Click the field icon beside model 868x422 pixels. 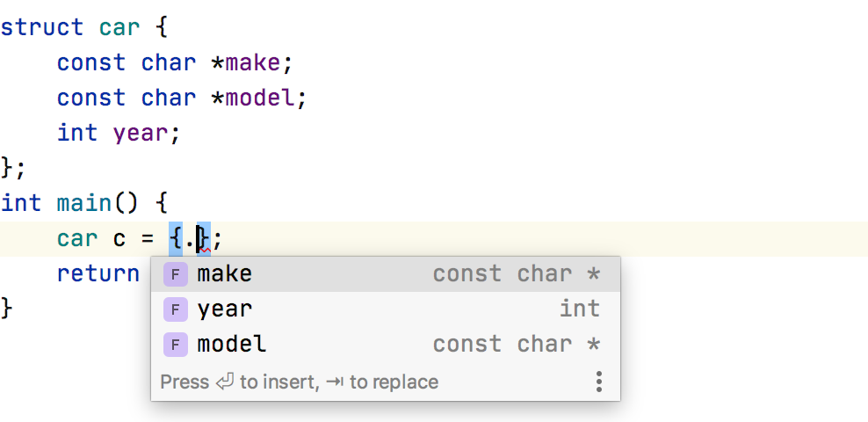point(176,345)
